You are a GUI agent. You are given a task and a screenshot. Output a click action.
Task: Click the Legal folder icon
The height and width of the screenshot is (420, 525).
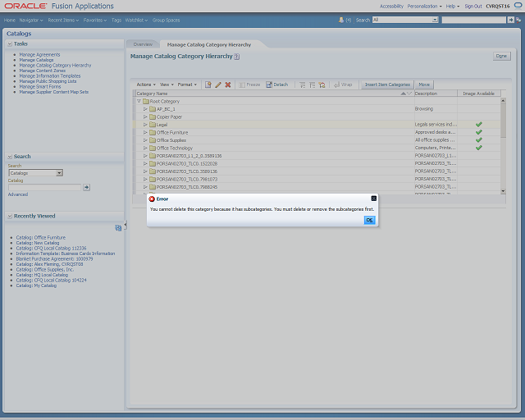(153, 125)
